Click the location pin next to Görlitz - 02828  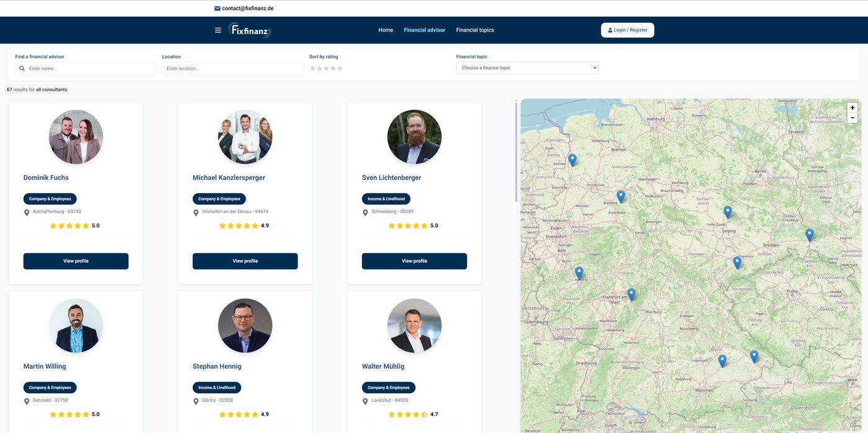(x=196, y=401)
